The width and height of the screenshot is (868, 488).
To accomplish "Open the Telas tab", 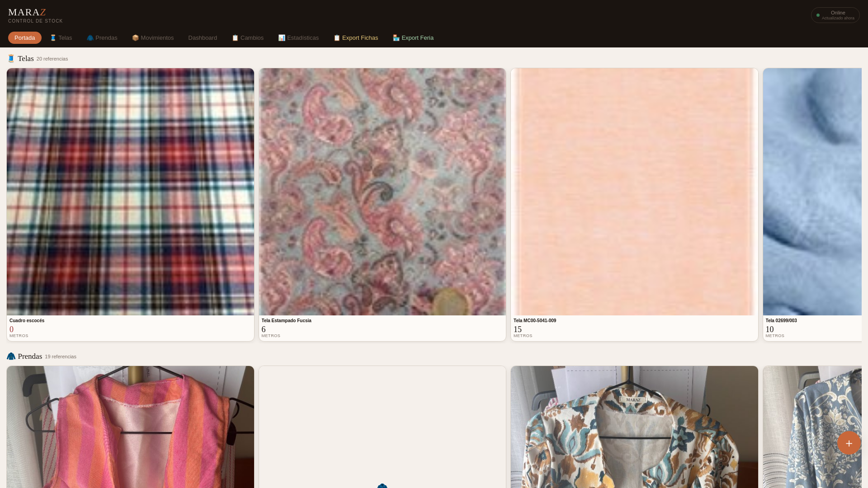I will (x=61, y=38).
